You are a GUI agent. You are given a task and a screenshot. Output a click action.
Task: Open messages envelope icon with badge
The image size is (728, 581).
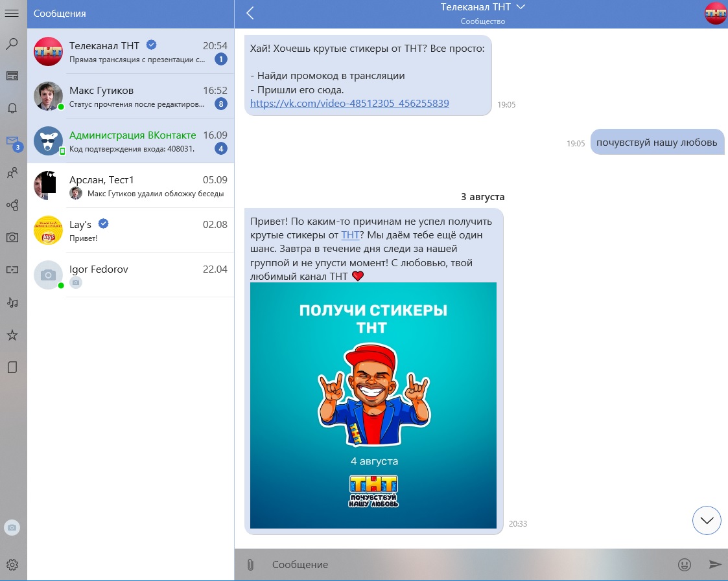coord(12,141)
